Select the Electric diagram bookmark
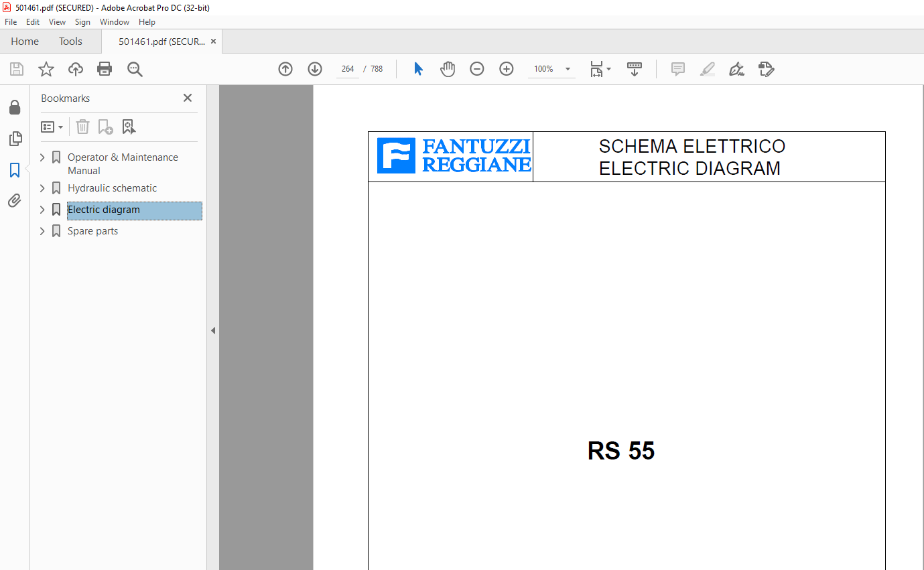924x570 pixels. click(104, 210)
